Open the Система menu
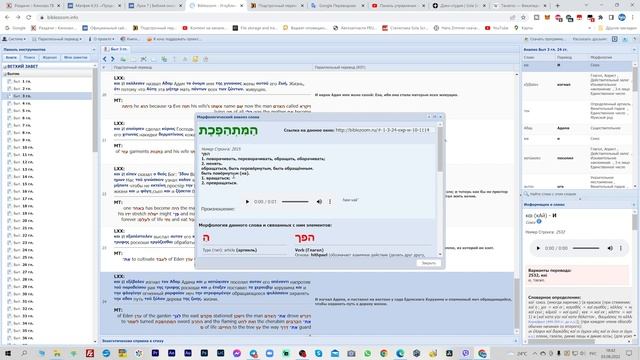Image resolution: width=640 pixels, height=360 pixels. [x=14, y=39]
